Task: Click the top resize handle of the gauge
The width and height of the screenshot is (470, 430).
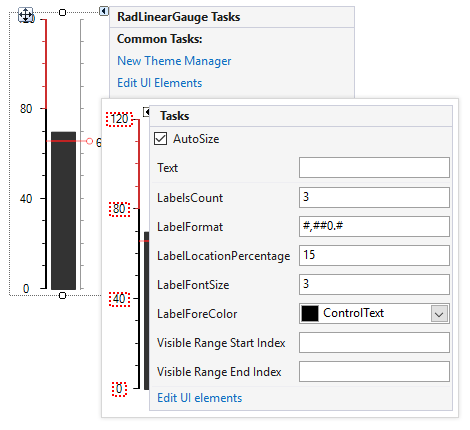Action: [62, 12]
